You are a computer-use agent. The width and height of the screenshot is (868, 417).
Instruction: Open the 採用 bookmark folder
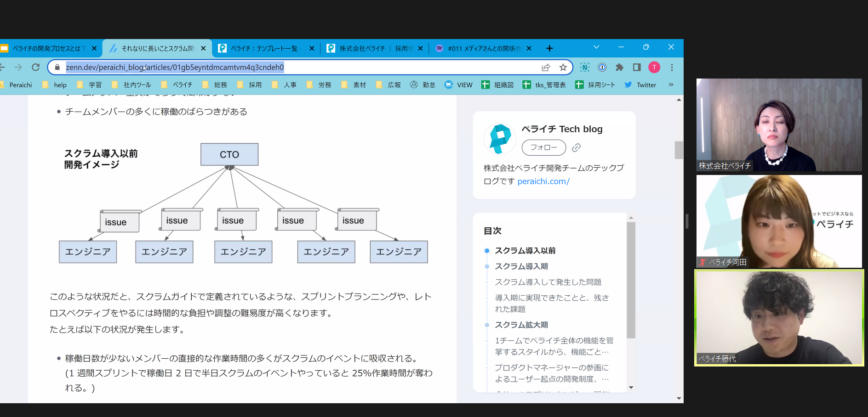(249, 85)
